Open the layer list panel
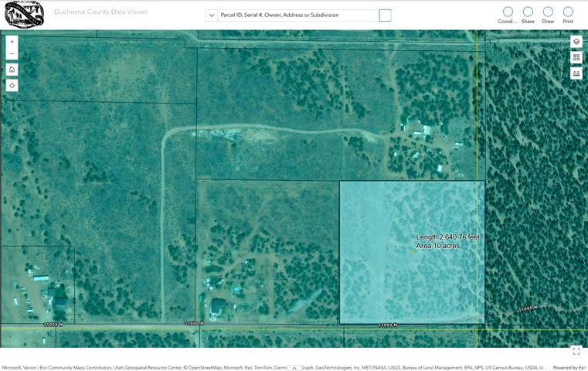This screenshot has height=371, width=588. click(576, 42)
